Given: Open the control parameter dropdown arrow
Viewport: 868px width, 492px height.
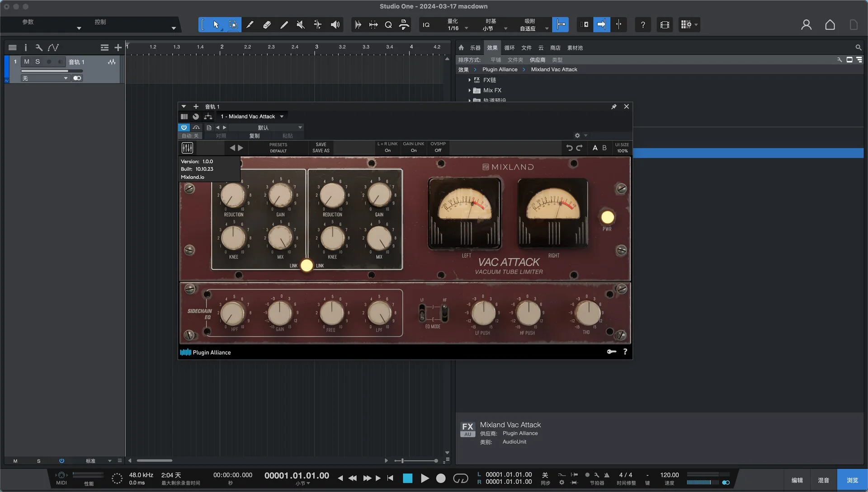Looking at the screenshot, I should 174,28.
